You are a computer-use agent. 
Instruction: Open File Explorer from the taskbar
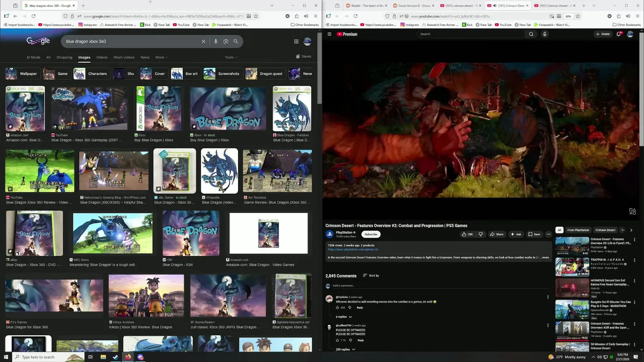103,357
